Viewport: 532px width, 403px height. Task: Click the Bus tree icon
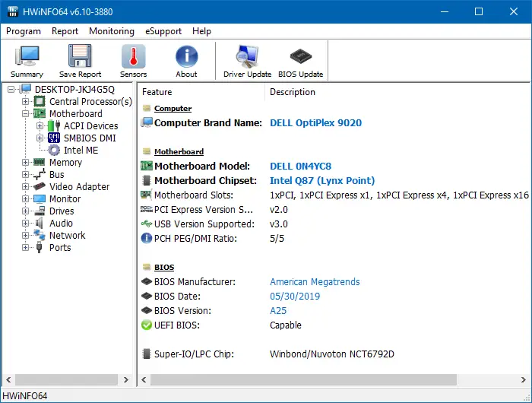pos(40,175)
